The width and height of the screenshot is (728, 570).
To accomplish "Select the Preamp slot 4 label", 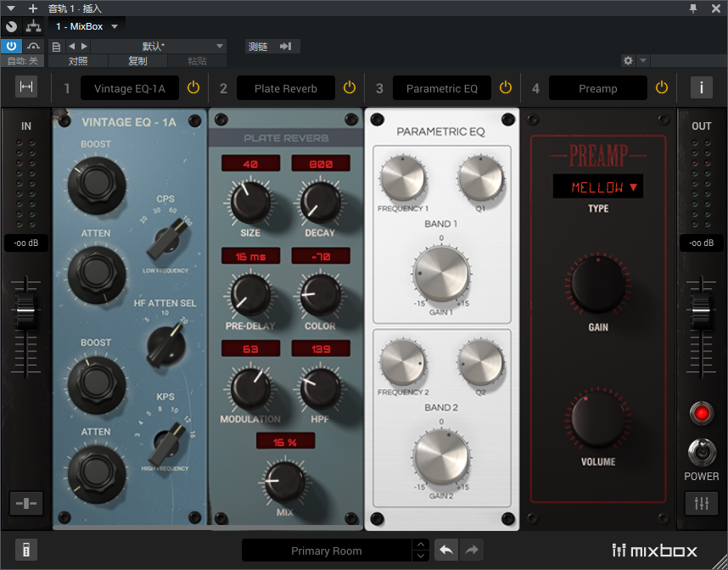I will point(598,87).
